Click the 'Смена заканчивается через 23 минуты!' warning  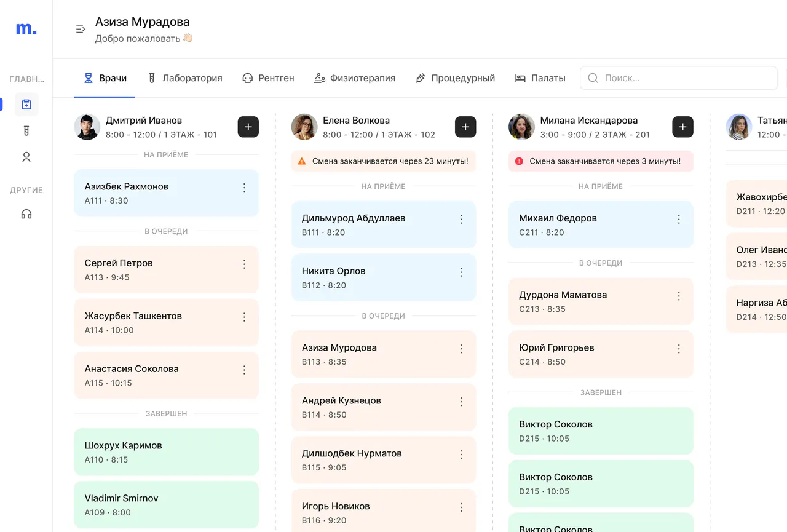pos(384,161)
